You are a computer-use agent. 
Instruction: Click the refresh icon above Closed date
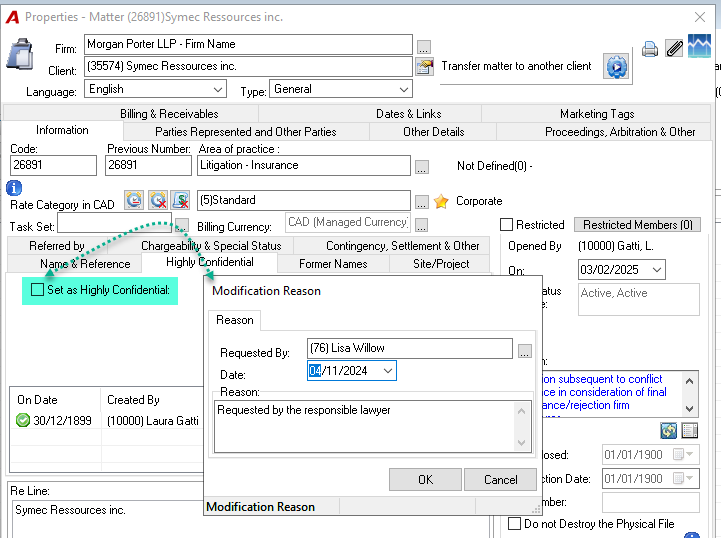[x=669, y=430]
